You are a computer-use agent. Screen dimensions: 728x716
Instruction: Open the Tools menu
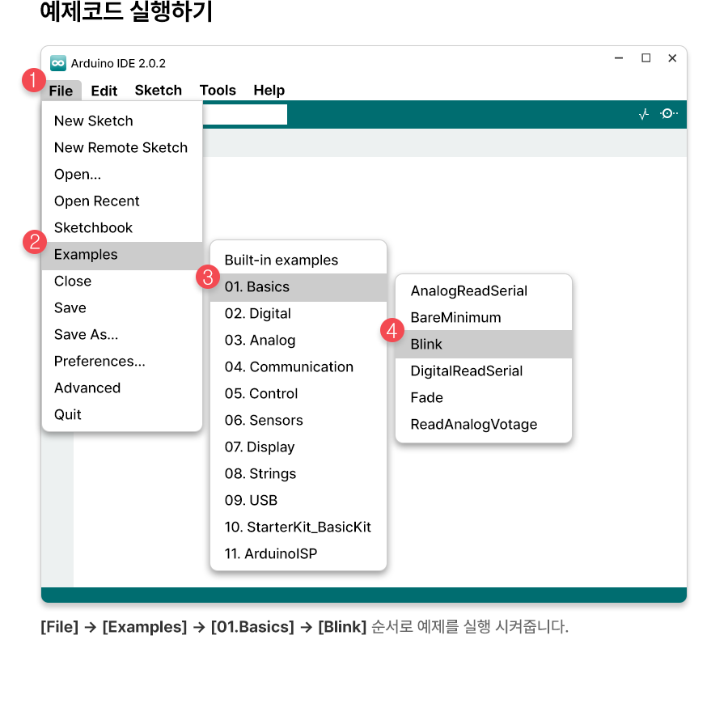(218, 91)
